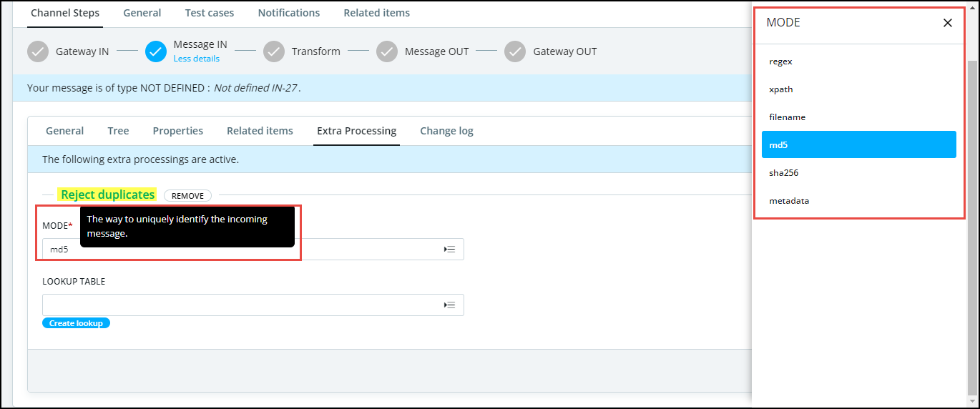Choose sha256 in the MODE list
The image size is (980, 409).
(859, 172)
